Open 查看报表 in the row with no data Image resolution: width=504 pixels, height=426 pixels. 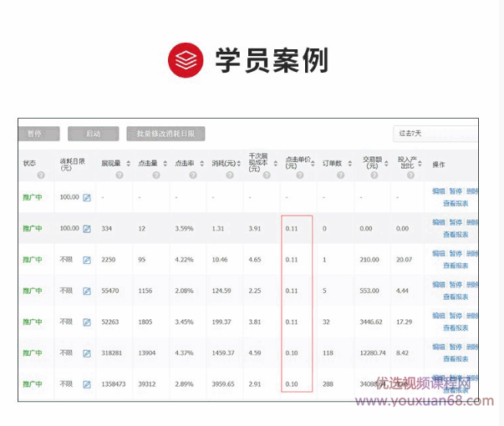(x=456, y=203)
